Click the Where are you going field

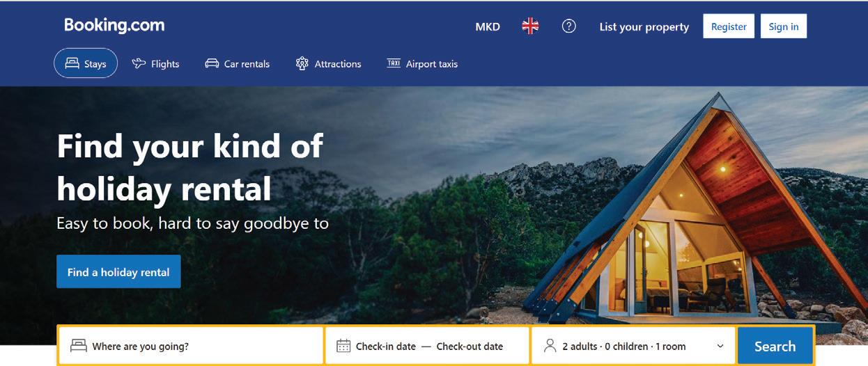190,346
